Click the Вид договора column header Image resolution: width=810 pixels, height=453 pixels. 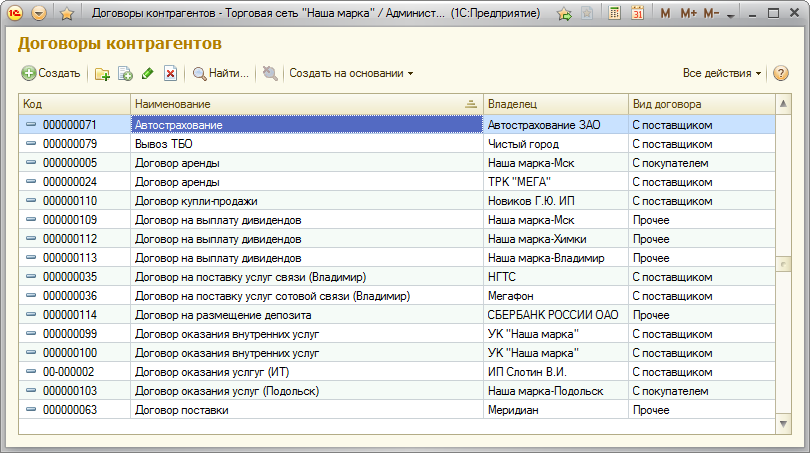pyautogui.click(x=700, y=104)
